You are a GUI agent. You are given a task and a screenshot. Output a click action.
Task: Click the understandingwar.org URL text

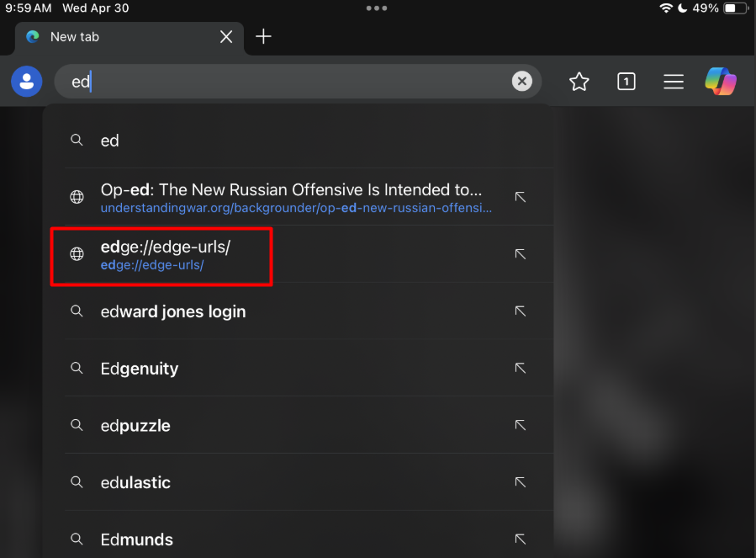296,208
